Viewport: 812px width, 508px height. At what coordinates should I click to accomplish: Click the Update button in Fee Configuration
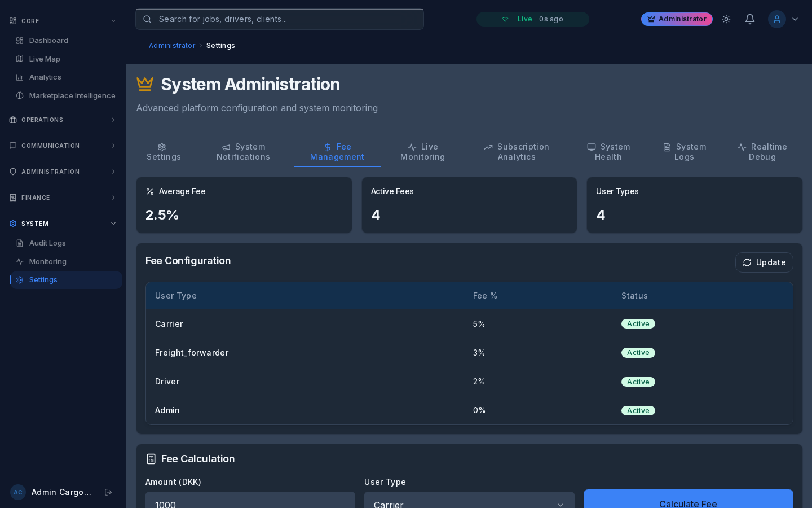click(x=764, y=262)
